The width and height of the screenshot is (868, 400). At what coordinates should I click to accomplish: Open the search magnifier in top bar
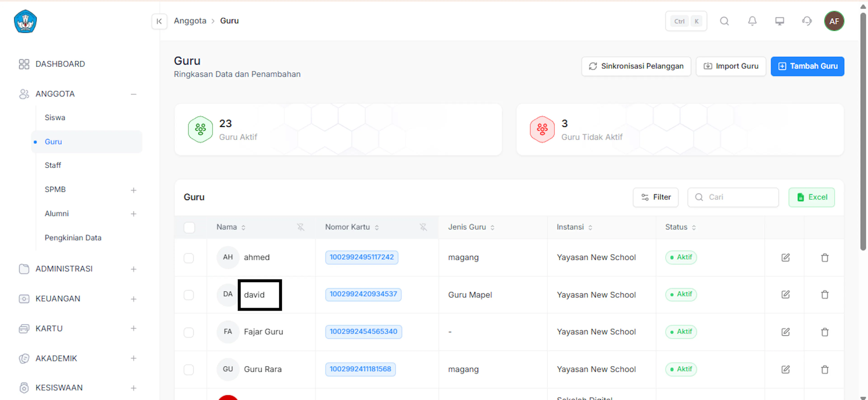point(724,21)
